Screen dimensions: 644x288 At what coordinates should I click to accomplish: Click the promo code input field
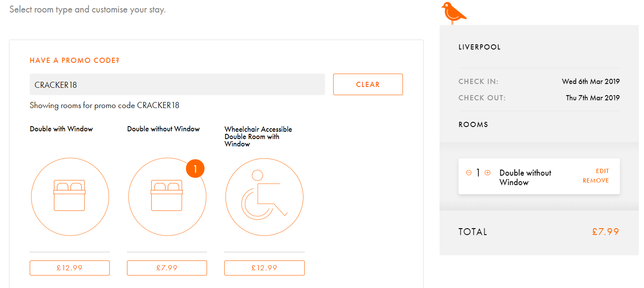point(177,84)
